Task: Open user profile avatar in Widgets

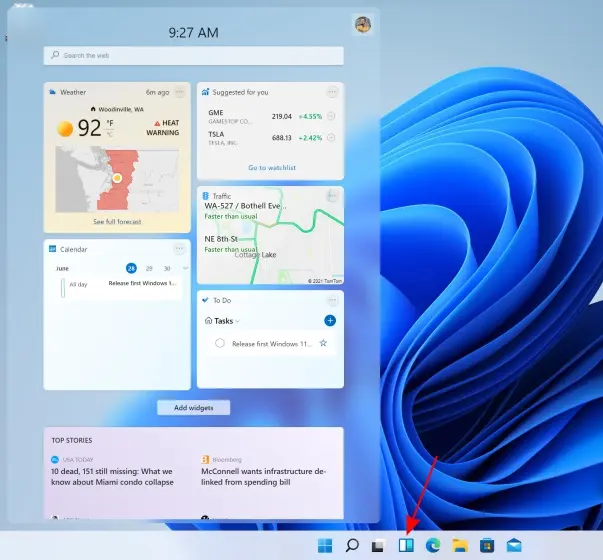Action: click(363, 24)
